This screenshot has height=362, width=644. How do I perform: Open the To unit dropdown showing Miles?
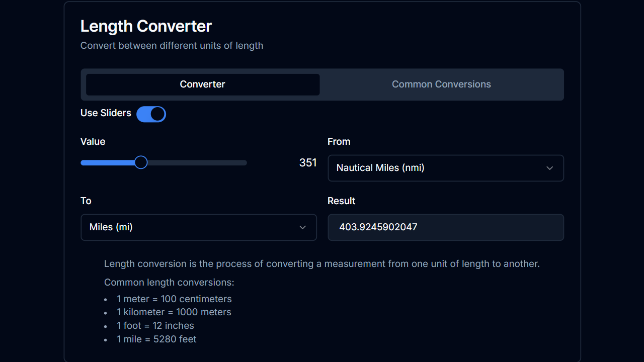[x=199, y=227]
